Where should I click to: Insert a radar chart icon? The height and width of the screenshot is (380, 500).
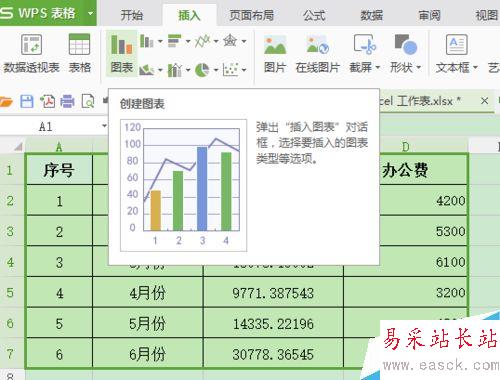click(230, 41)
